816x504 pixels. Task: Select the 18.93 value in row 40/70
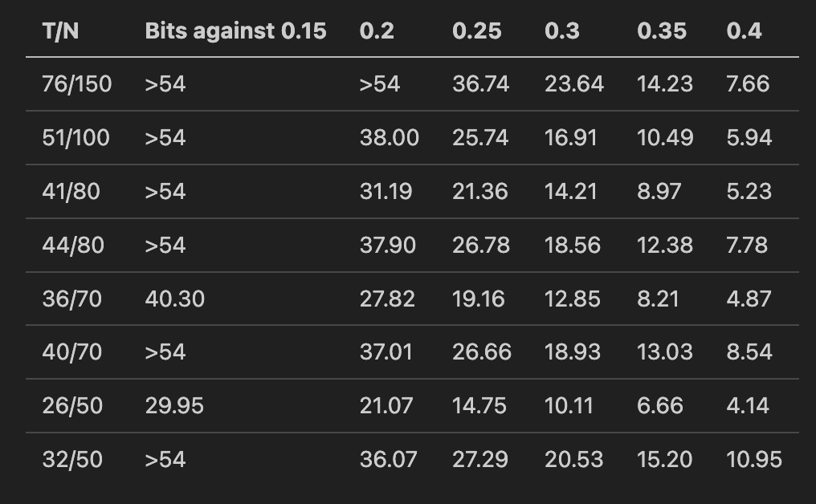[573, 352]
